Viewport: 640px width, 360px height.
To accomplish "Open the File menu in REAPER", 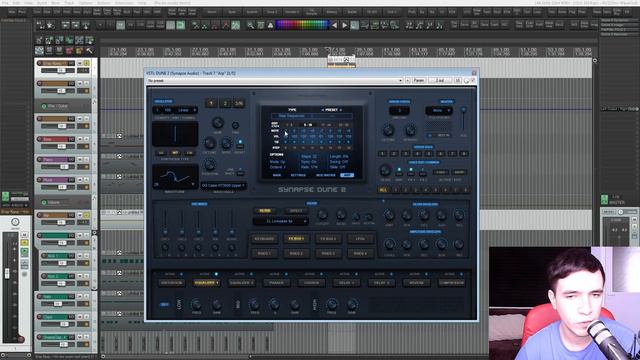I will pyautogui.click(x=4, y=2).
